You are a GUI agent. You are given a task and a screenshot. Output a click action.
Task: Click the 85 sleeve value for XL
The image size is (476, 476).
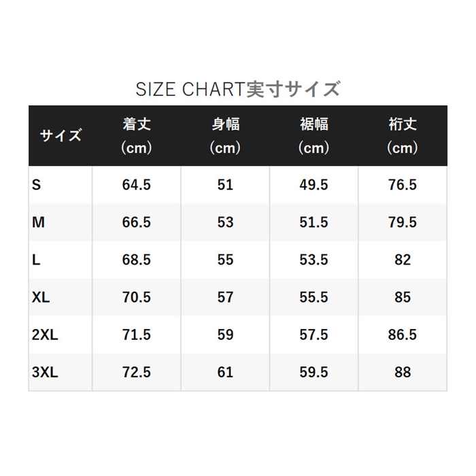(x=403, y=297)
